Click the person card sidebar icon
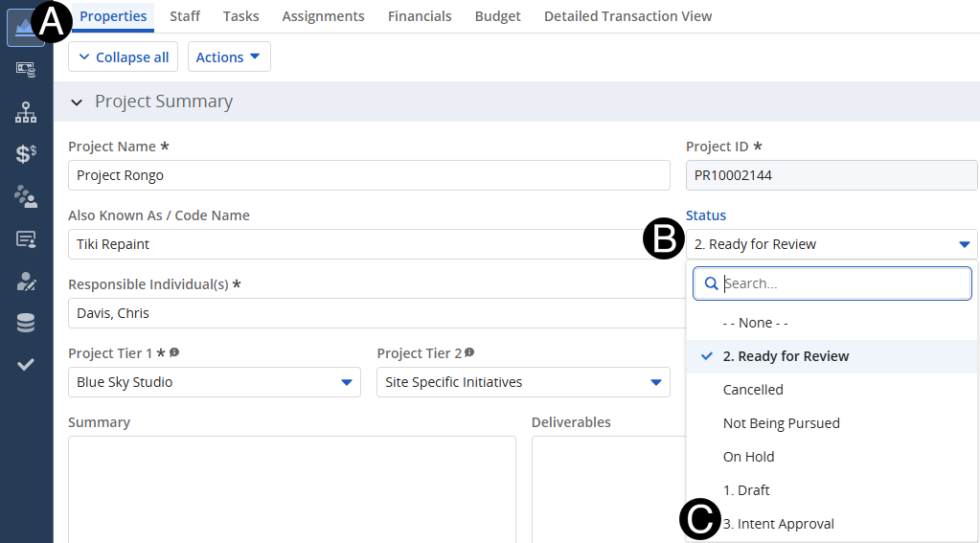The height and width of the screenshot is (543, 980). point(26,238)
